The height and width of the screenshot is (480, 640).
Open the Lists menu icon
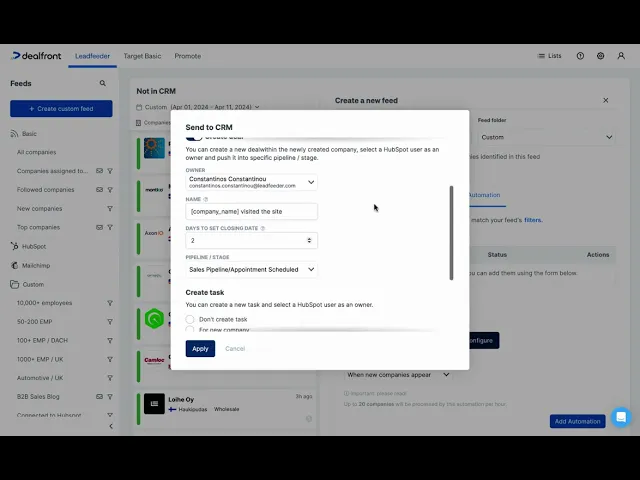tap(541, 56)
